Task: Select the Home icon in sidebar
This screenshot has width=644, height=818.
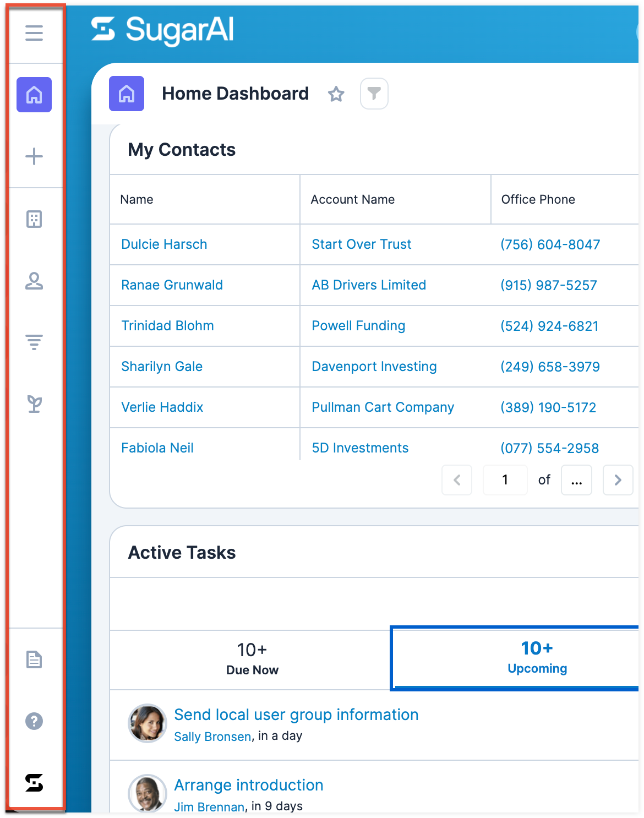Action: coord(34,95)
